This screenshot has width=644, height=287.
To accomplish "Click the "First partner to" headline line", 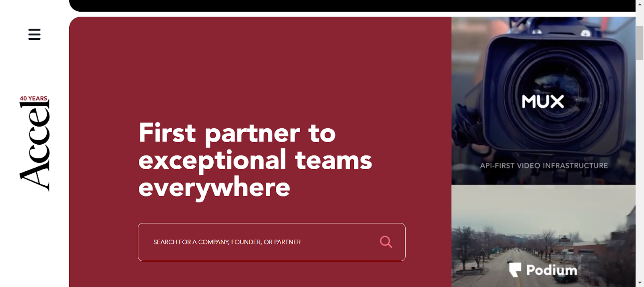I will [237, 133].
